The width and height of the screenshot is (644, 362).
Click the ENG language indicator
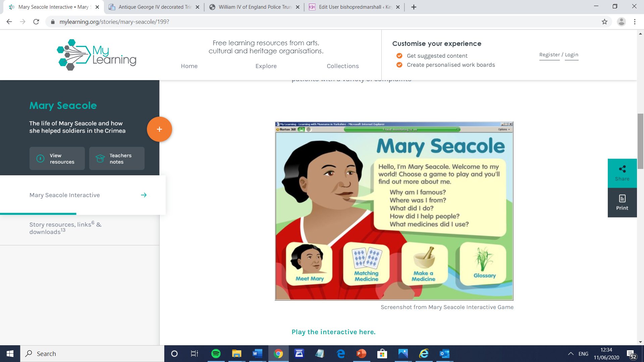click(583, 354)
